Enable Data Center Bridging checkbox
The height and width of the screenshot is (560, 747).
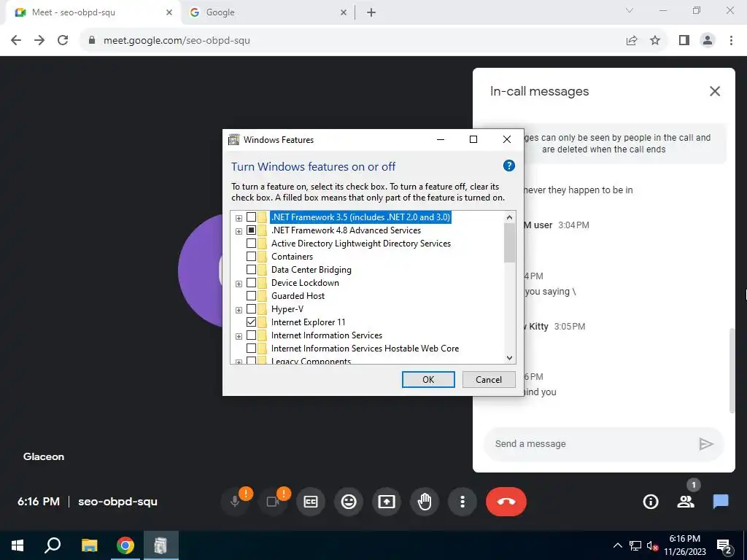pos(251,270)
